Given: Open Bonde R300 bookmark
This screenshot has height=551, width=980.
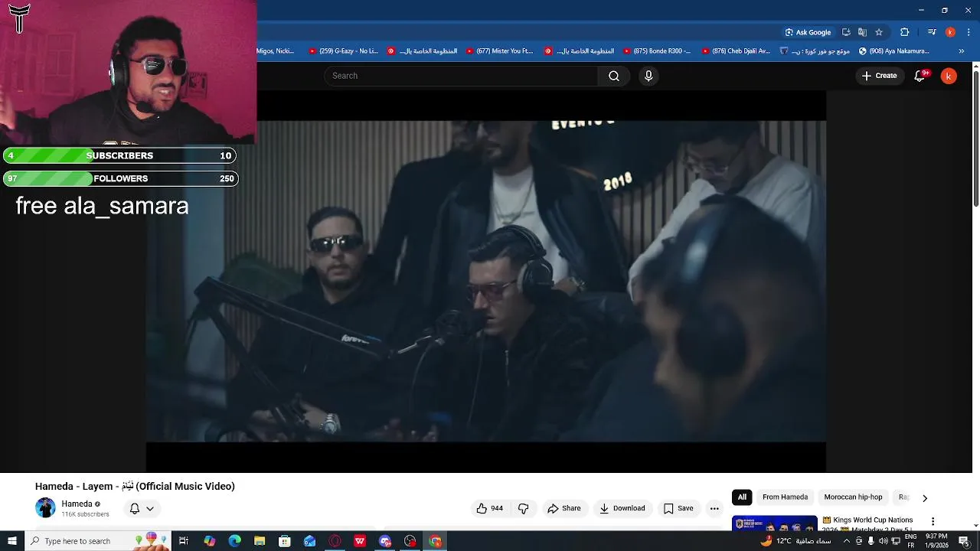Looking at the screenshot, I should click(657, 51).
